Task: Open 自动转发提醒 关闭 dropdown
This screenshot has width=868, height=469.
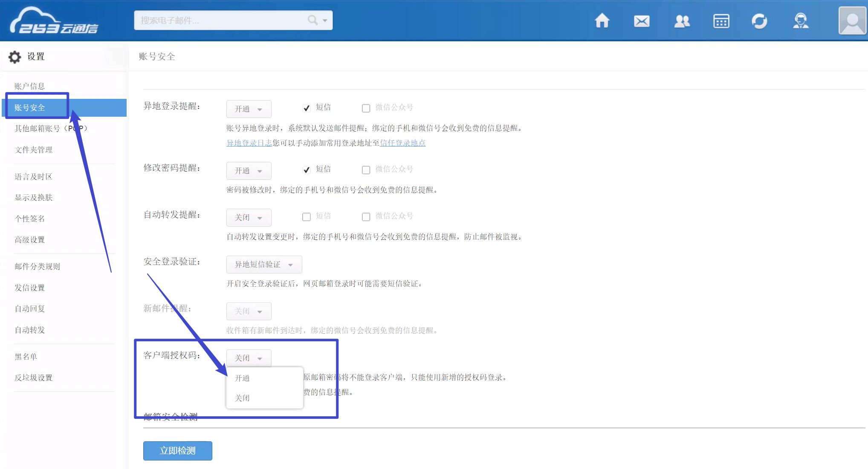Action: coord(249,218)
